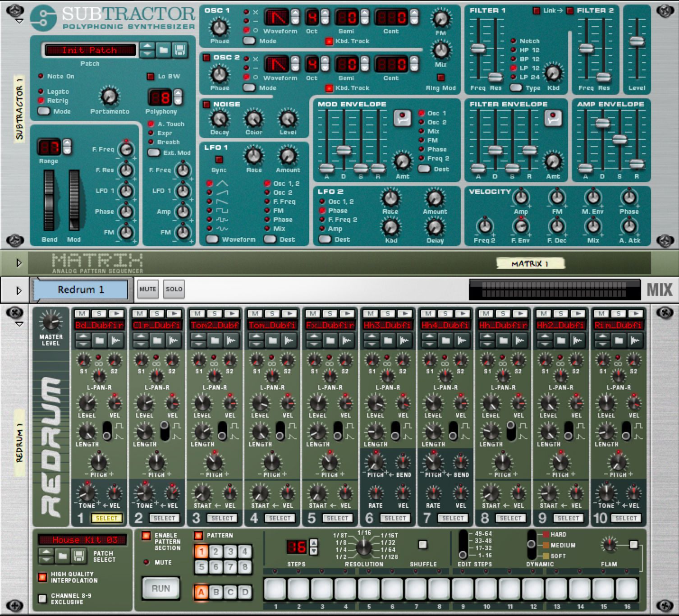Image resolution: width=679 pixels, height=616 pixels.
Task: Toggle the Lo BW button
Action: coord(151,76)
